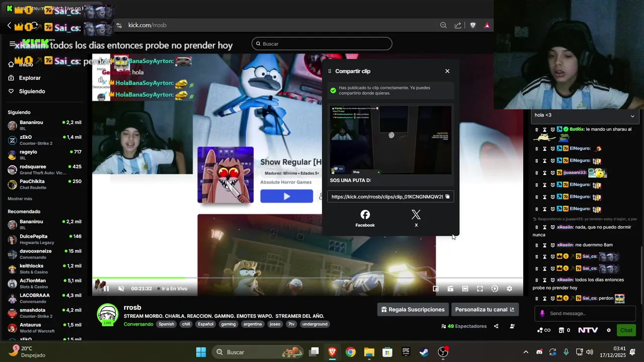Expand followed channels with Mostrar más

coord(20,199)
